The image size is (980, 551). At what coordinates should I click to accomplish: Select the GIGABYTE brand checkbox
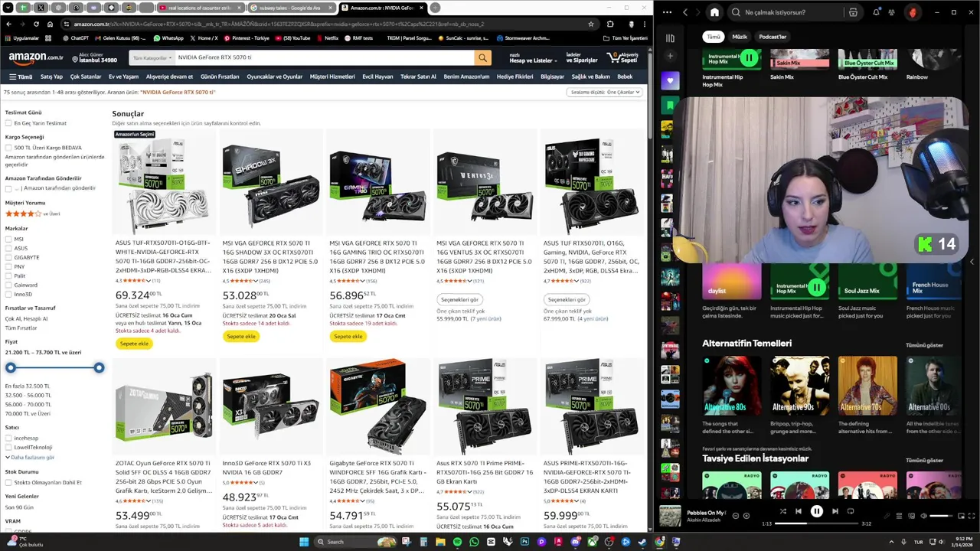pos(8,257)
